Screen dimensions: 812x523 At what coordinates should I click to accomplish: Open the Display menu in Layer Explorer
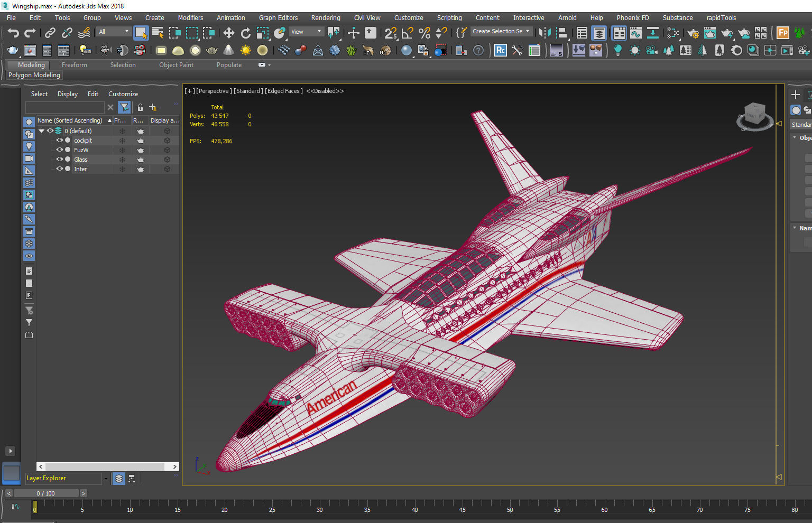pos(68,94)
